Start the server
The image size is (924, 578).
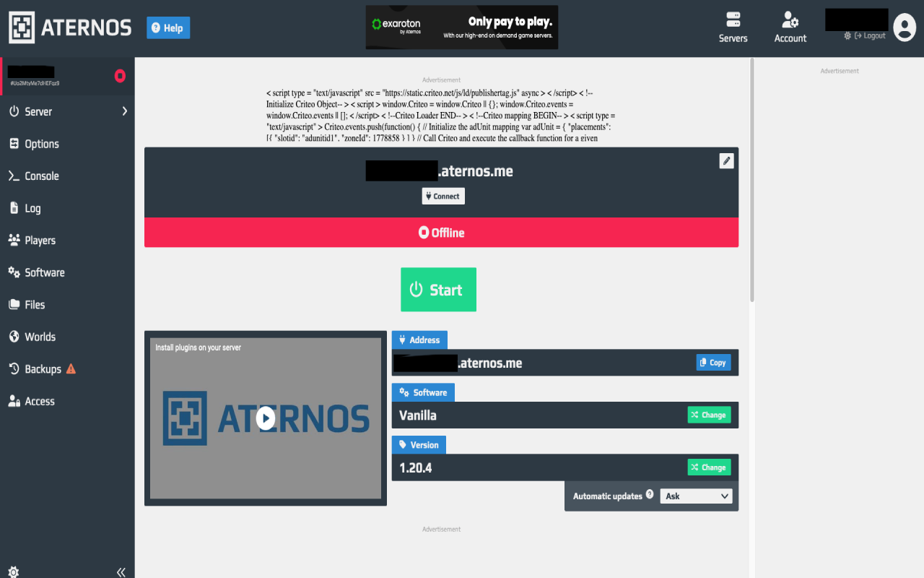pyautogui.click(x=439, y=290)
